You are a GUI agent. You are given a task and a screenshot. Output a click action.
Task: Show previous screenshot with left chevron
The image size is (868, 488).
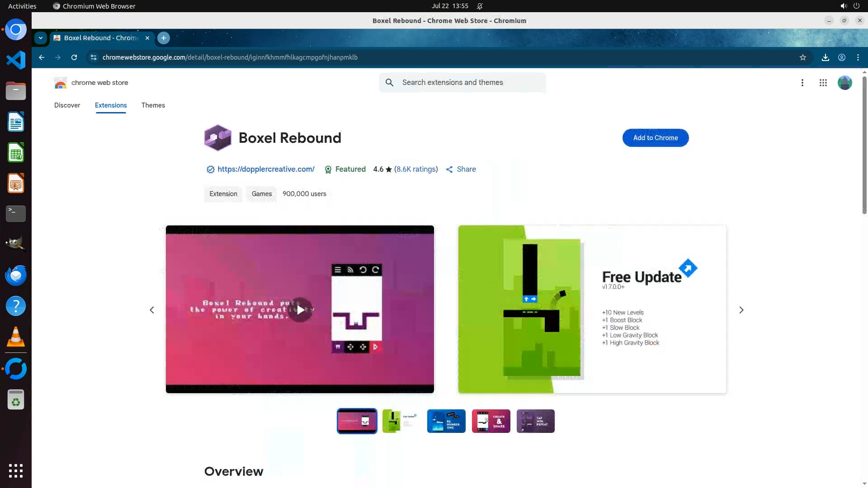(152, 310)
